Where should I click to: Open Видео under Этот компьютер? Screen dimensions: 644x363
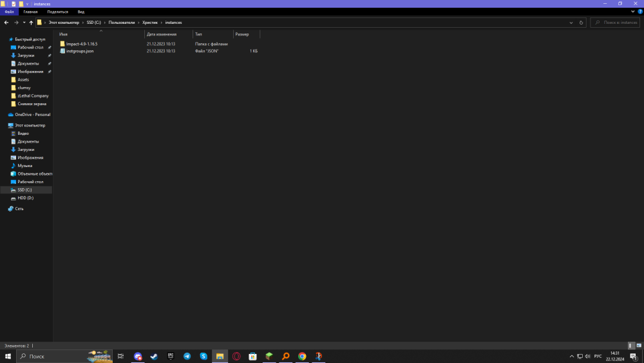click(23, 133)
